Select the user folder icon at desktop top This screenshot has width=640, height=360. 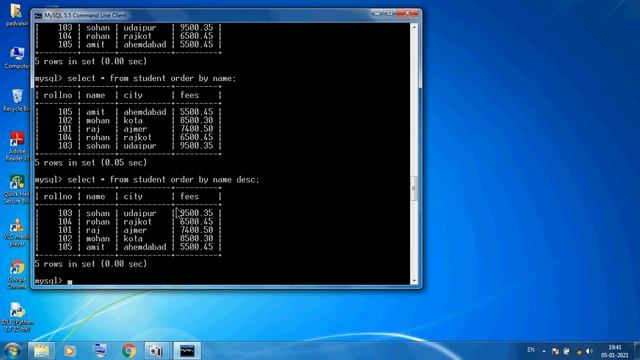coord(17,15)
